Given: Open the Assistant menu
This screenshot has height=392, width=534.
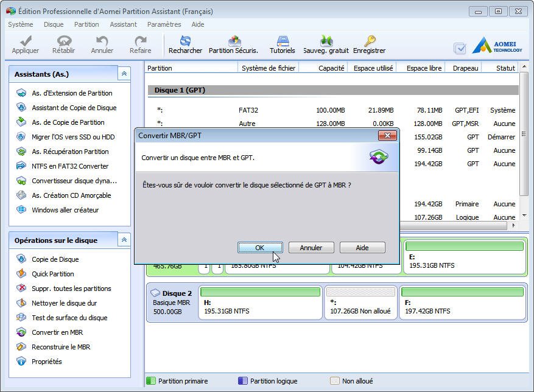Looking at the screenshot, I should tap(123, 24).
